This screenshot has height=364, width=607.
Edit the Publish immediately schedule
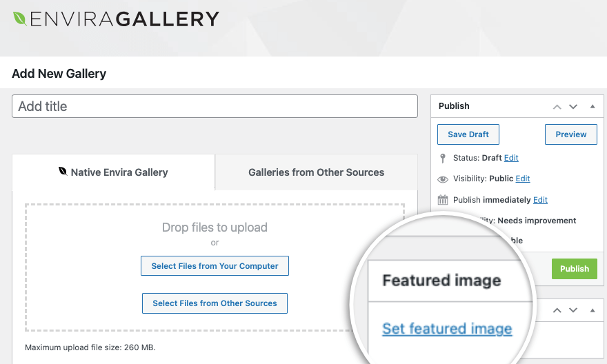pyautogui.click(x=540, y=200)
